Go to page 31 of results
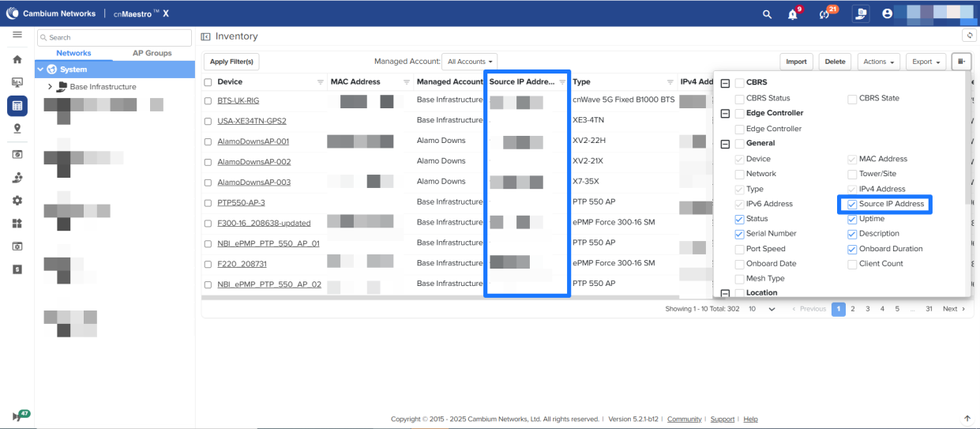 click(929, 309)
